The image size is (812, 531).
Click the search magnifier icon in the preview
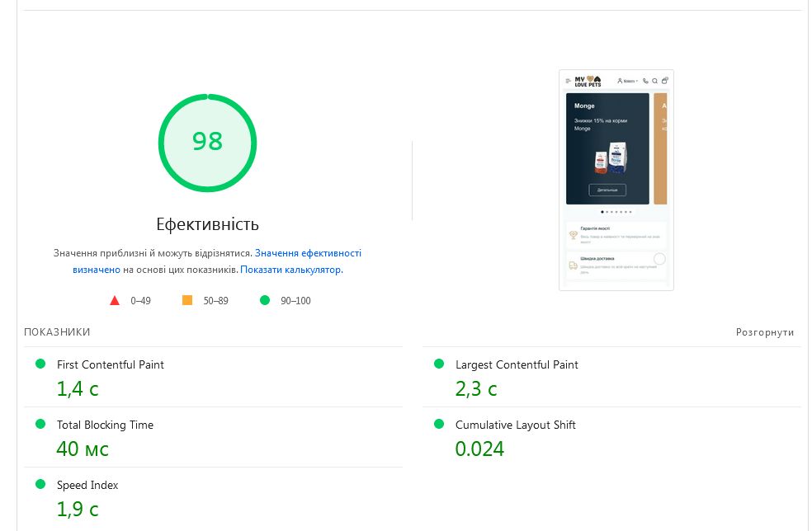pyautogui.click(x=655, y=81)
